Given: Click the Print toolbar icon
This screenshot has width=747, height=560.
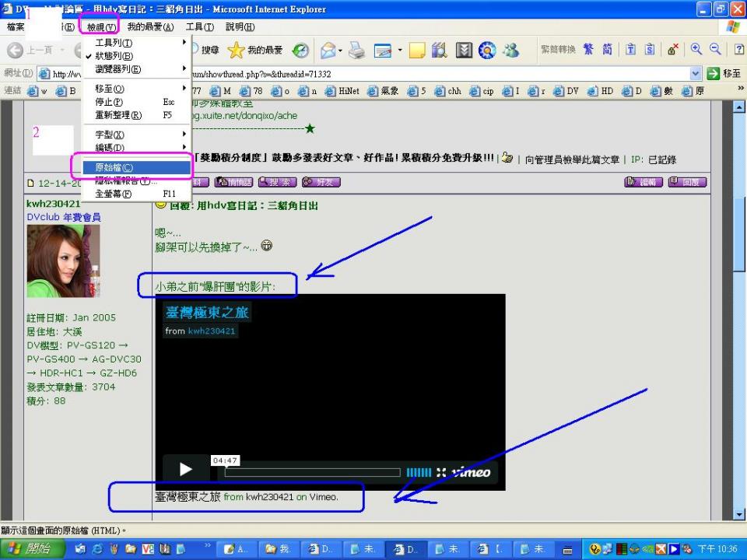Looking at the screenshot, I should pos(356,51).
